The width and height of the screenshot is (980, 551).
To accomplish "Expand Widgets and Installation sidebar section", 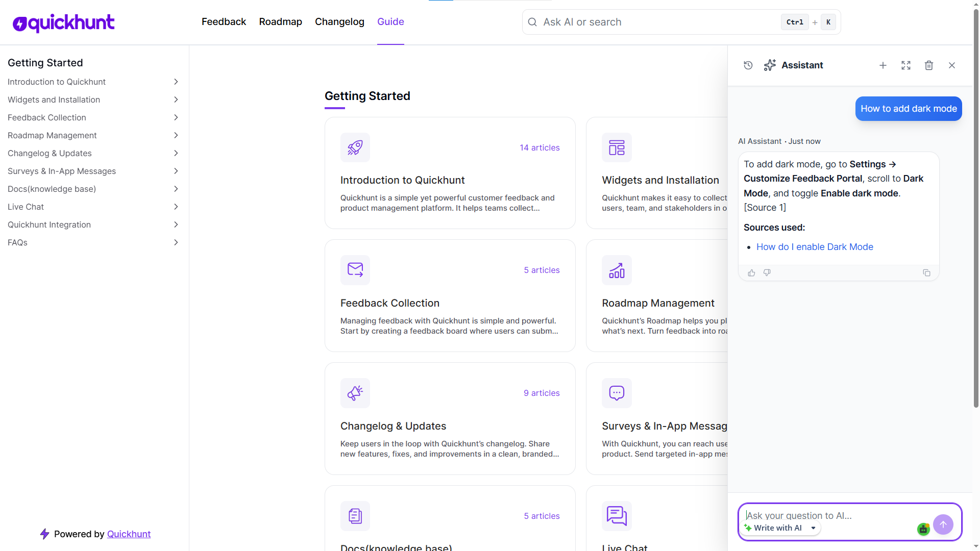I will 176,99.
